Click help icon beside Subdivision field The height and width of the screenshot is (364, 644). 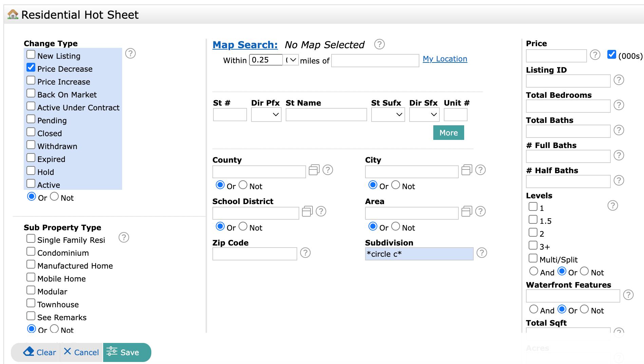click(481, 253)
